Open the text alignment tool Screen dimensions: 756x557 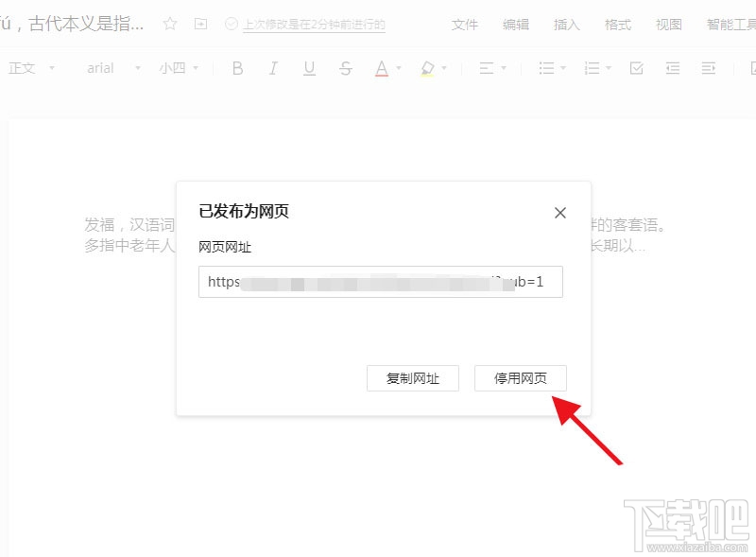(x=488, y=68)
